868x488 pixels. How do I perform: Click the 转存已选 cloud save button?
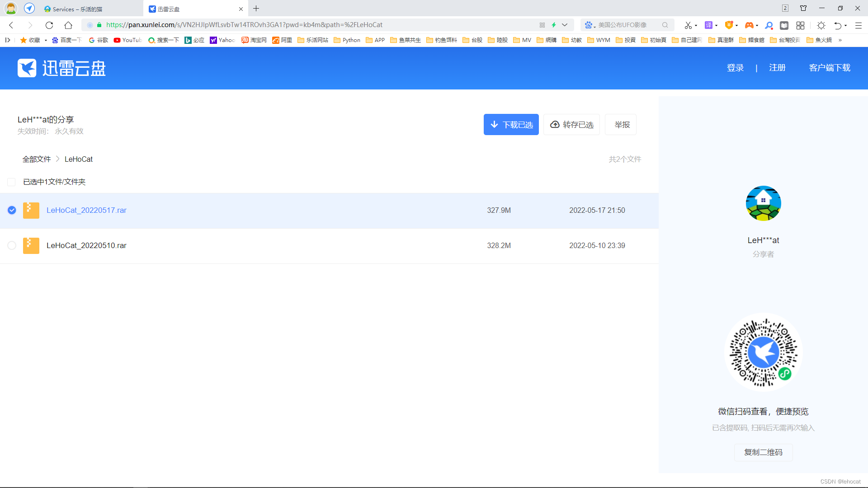[x=571, y=125]
